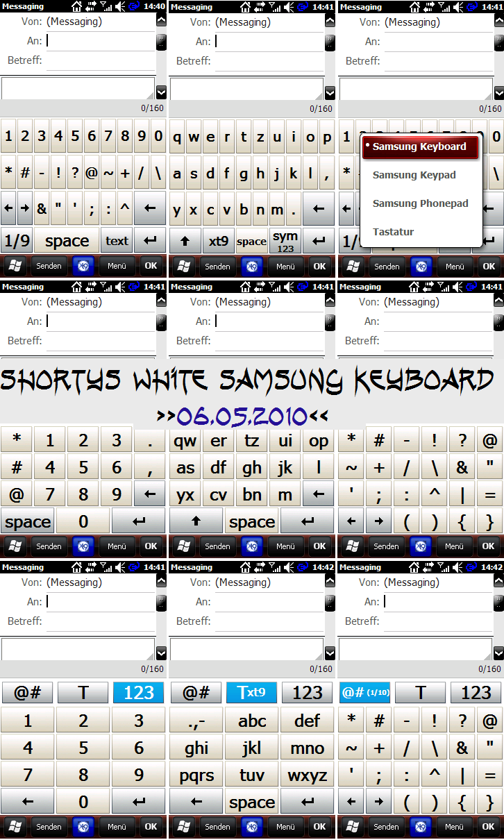Screen dimensions: 504x840
Task: Tap the single 'n' key
Action: 260,209
